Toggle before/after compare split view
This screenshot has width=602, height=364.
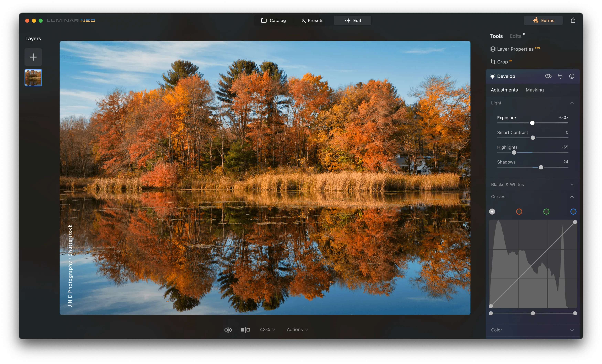coord(245,330)
